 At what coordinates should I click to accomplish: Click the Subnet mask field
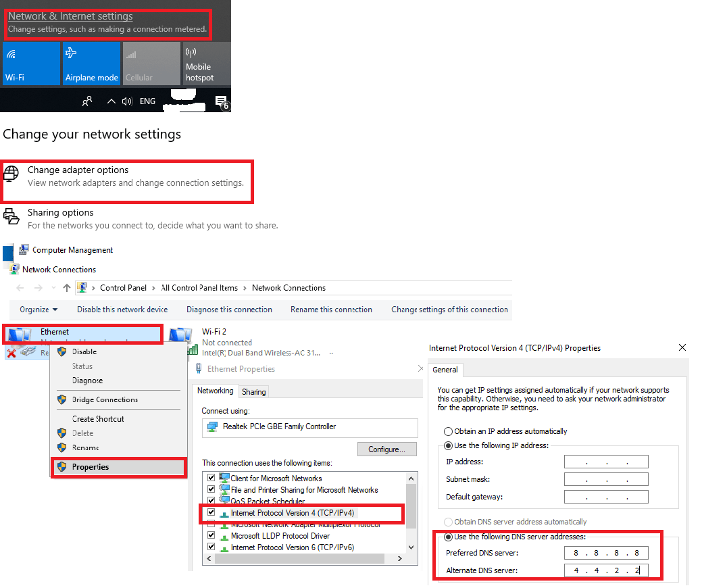click(x=607, y=480)
